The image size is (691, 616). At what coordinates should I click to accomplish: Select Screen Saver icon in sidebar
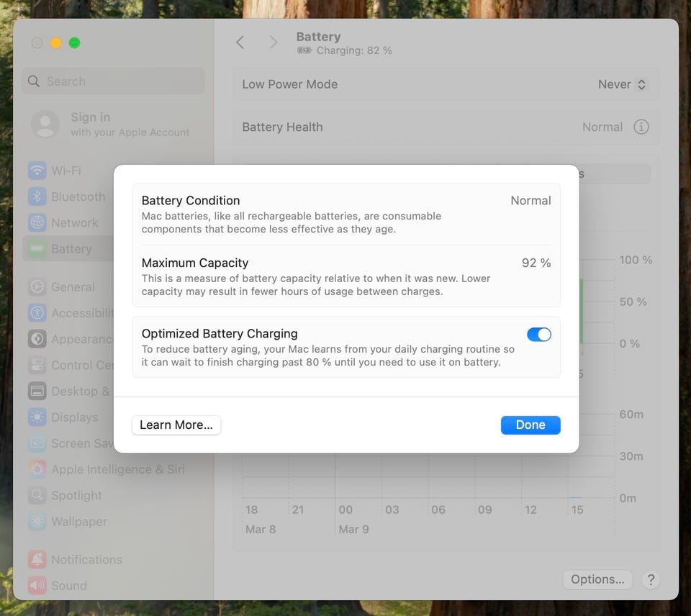click(x=37, y=443)
